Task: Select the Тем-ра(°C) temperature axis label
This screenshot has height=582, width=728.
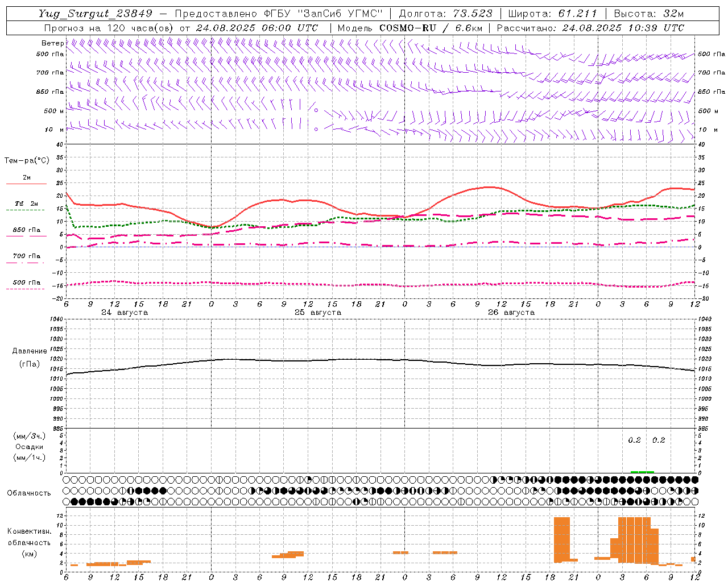Action: (27, 161)
